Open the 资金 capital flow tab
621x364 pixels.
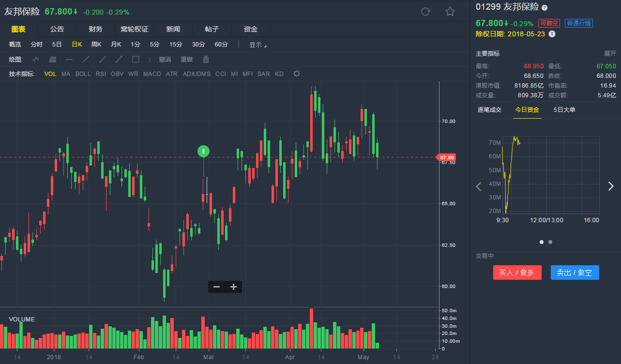pyautogui.click(x=250, y=30)
